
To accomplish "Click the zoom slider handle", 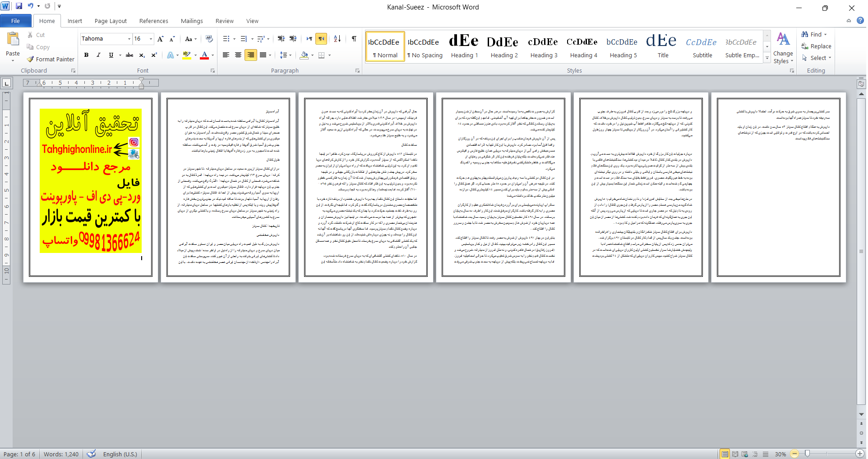I will (x=807, y=454).
